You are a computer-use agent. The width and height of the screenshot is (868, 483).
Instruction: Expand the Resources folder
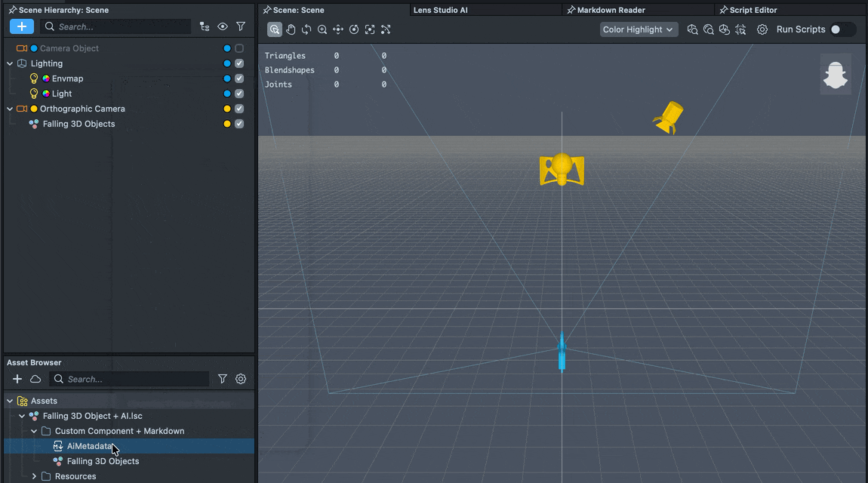coord(34,476)
